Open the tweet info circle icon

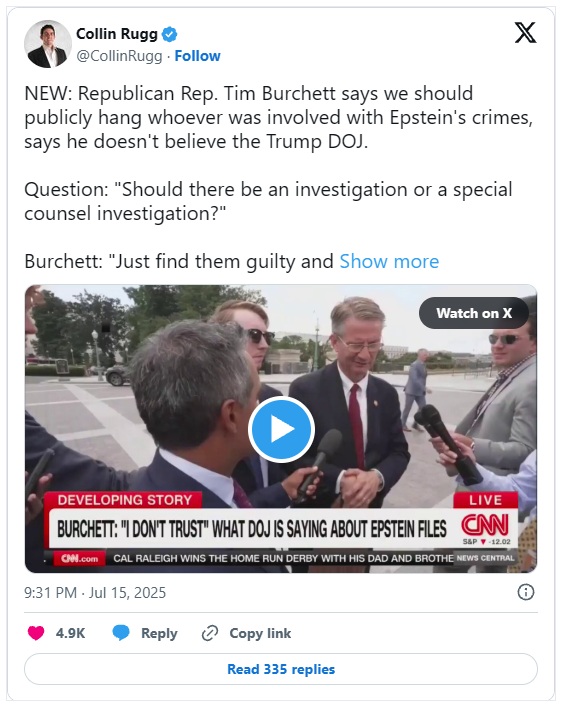(x=526, y=592)
